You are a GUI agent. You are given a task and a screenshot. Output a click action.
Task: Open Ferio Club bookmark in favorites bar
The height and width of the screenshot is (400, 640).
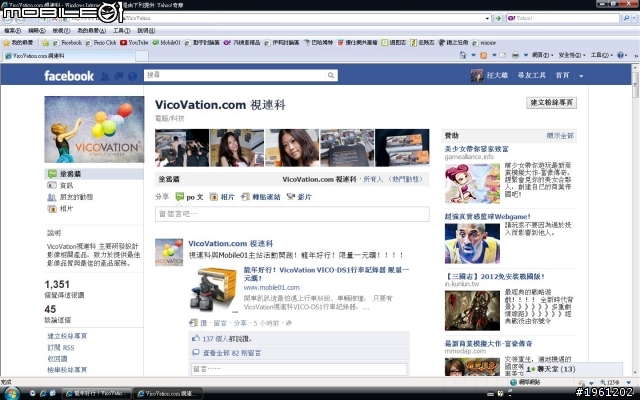101,42
